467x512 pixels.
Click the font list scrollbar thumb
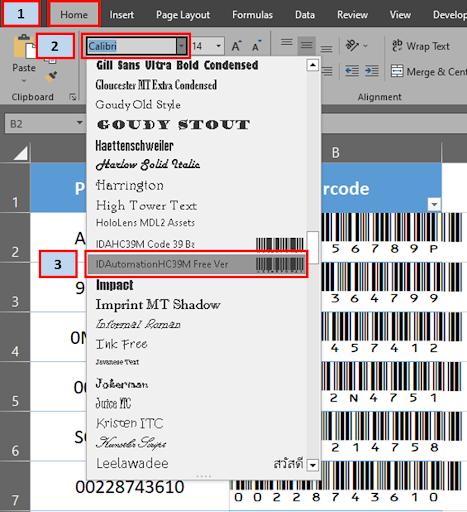[312, 247]
